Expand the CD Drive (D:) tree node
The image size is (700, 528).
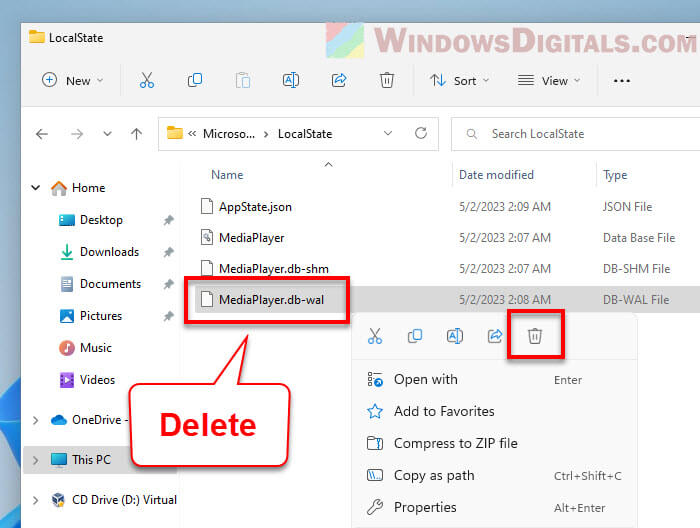(36, 500)
